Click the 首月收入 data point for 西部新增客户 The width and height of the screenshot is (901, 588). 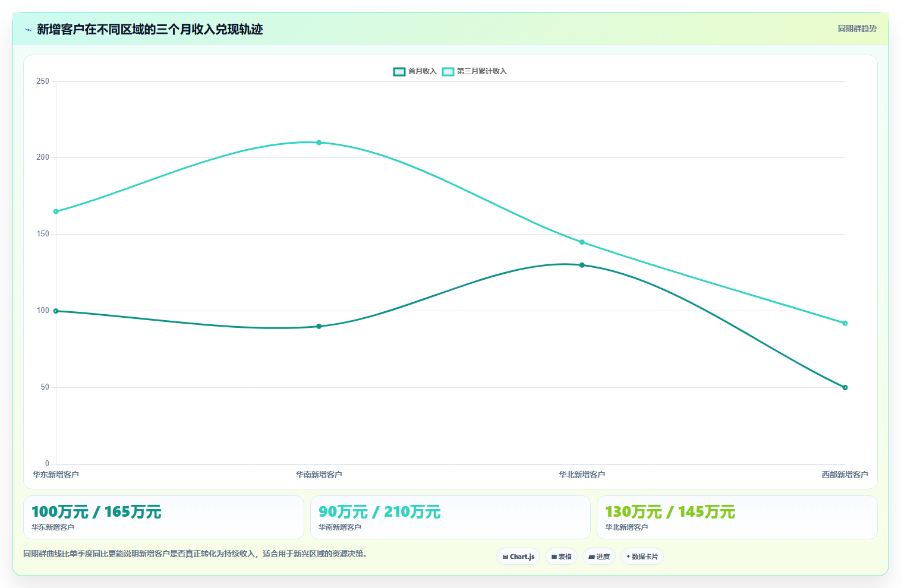click(x=845, y=388)
